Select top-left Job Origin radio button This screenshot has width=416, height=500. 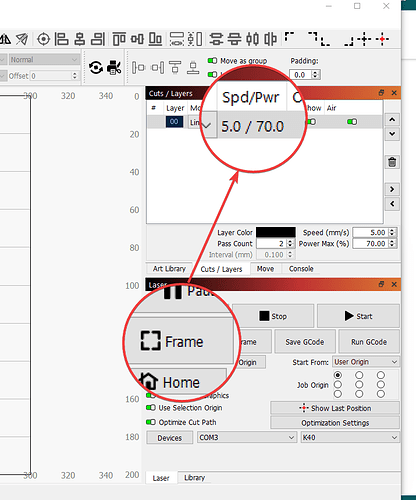(x=338, y=375)
